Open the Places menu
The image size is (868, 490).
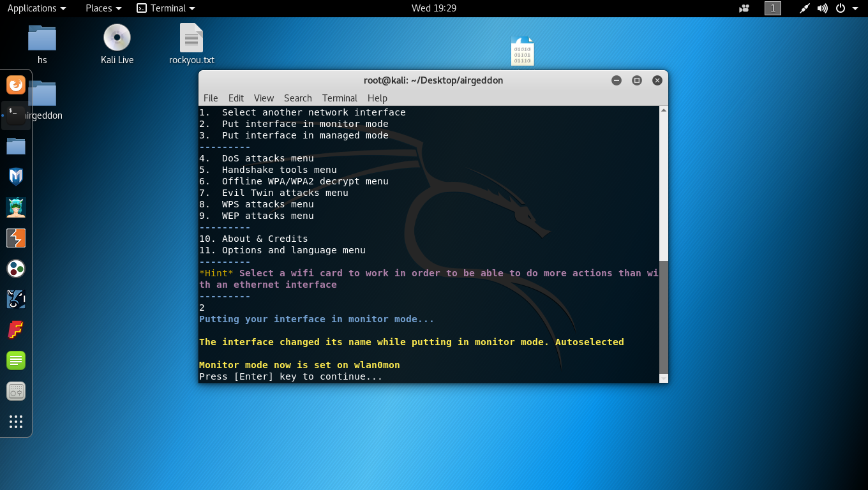[103, 8]
